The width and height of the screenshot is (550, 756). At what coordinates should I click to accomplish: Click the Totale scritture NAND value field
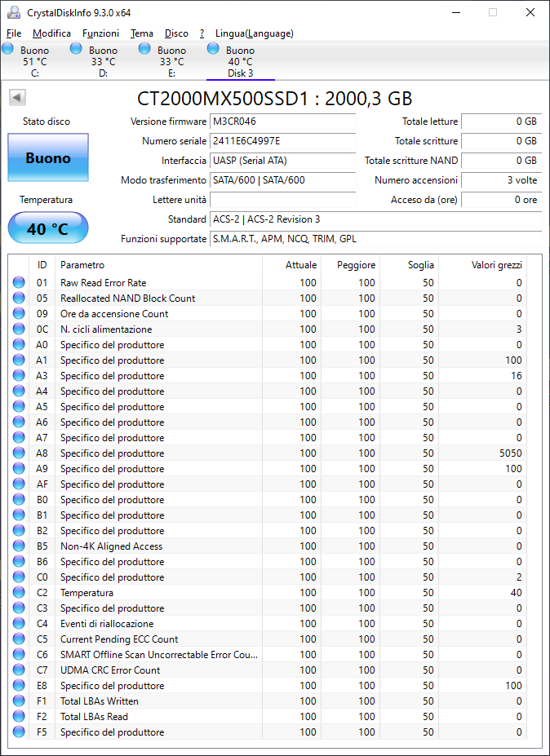click(501, 161)
